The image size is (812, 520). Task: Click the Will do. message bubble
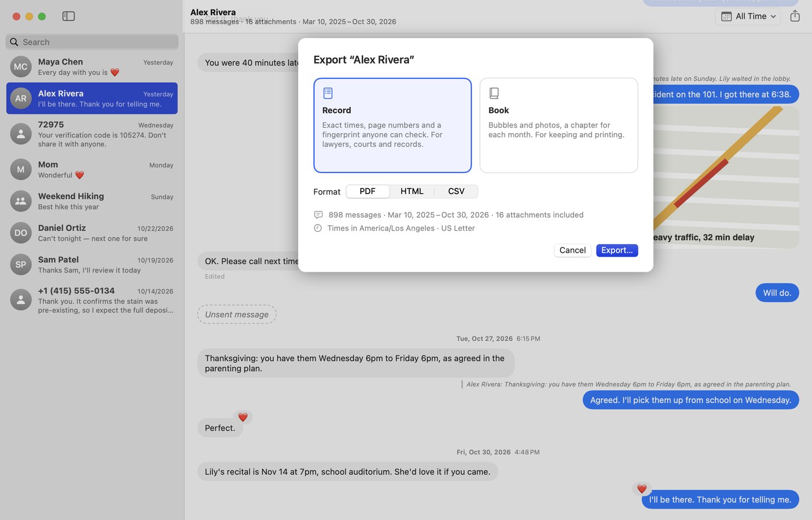[777, 293]
